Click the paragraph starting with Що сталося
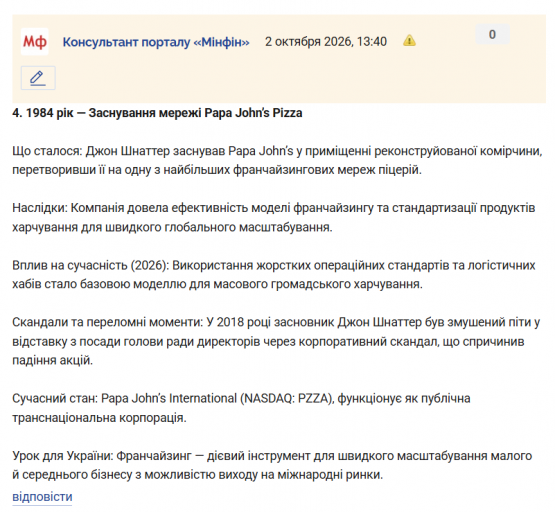555x512 pixels. click(x=277, y=161)
